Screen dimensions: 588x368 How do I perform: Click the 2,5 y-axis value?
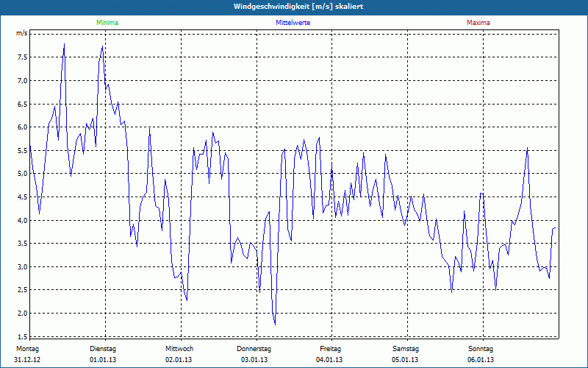click(x=22, y=290)
